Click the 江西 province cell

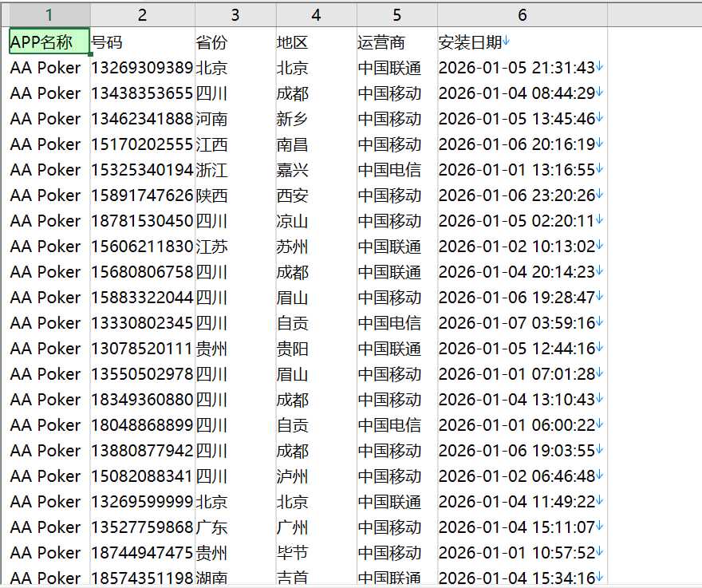235,144
